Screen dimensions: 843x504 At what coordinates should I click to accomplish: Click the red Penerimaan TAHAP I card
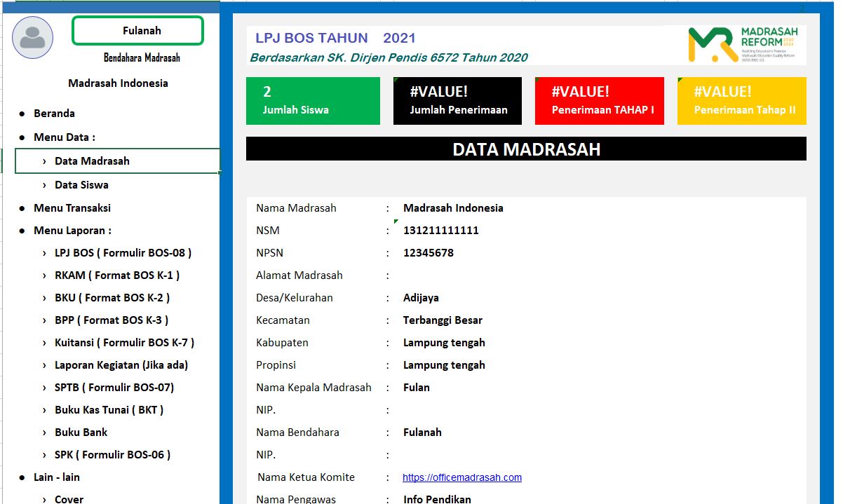[599, 100]
